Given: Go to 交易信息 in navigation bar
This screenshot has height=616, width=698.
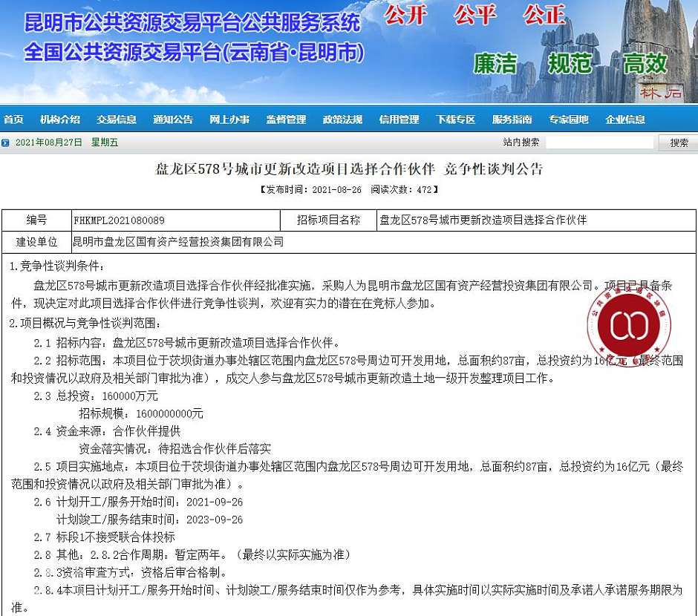Looking at the screenshot, I should (117, 119).
